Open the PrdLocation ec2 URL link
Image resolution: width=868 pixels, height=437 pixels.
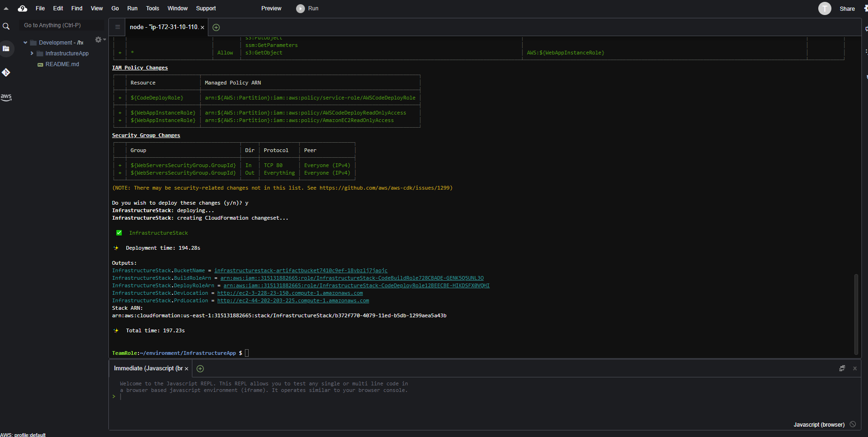coord(293,300)
